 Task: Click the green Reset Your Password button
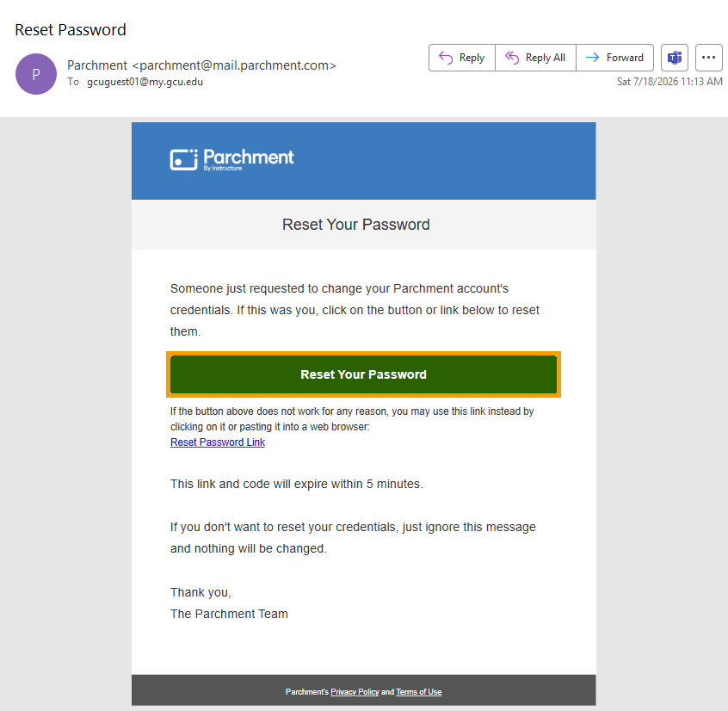(x=363, y=374)
